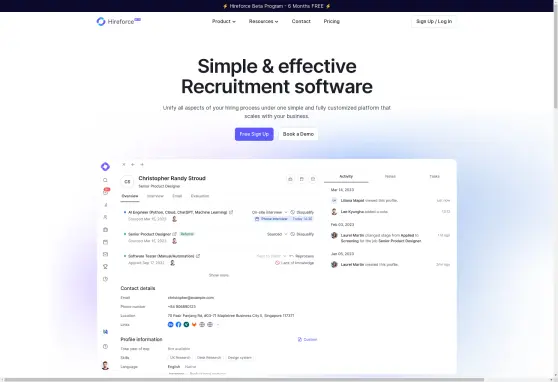Click Disqualify for Senior Product Designer job
This screenshot has width=558, height=382.
tap(302, 234)
